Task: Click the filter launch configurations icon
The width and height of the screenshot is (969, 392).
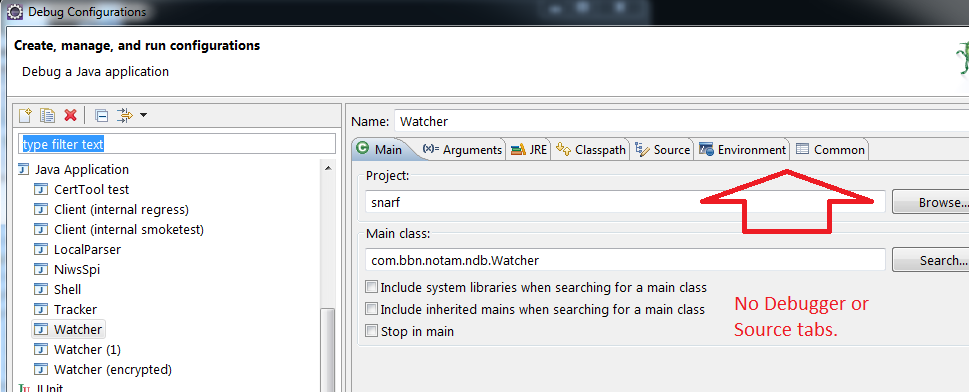Action: (125, 115)
